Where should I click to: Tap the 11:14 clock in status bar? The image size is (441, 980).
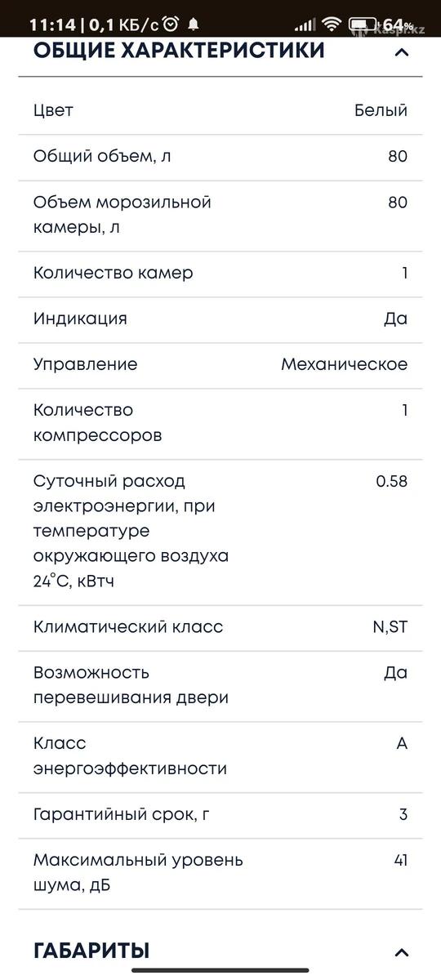tap(52, 24)
